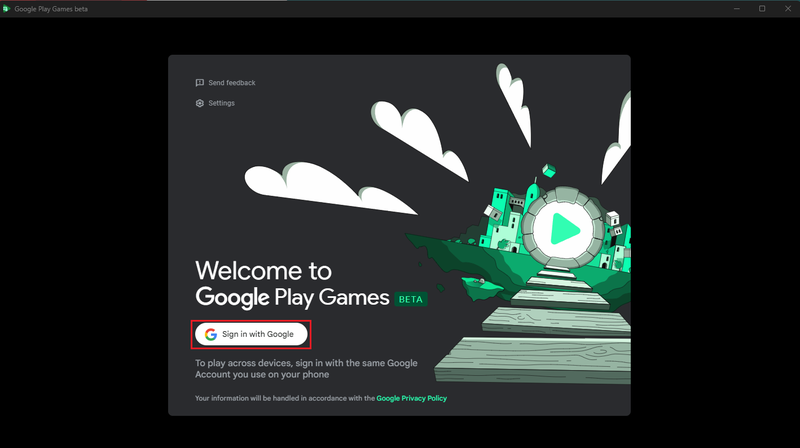Open the Settings option

pyautogui.click(x=215, y=103)
